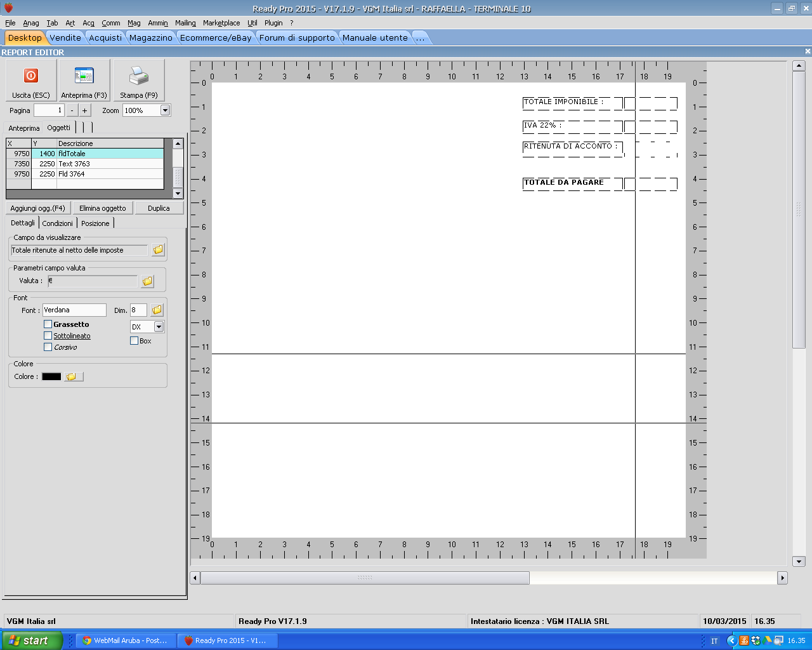
Task: Click Chrome WebMail Aruba taskbar item
Action: point(125,640)
